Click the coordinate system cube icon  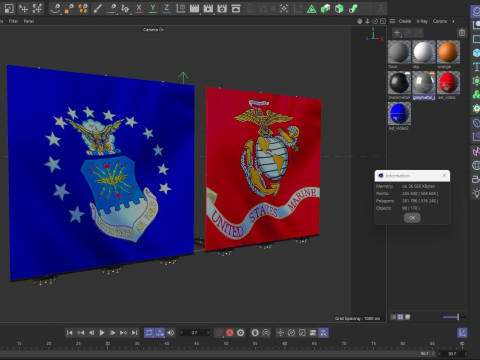click(x=180, y=8)
